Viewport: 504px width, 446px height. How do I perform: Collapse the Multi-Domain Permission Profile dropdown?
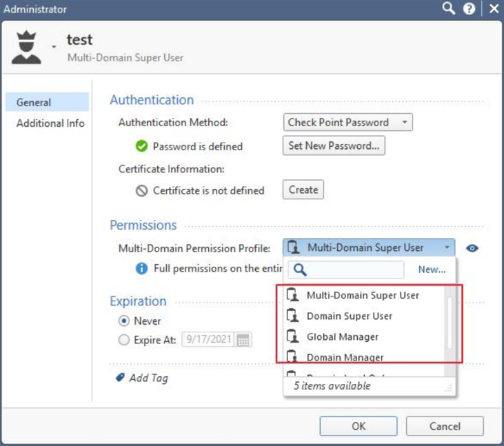[x=447, y=248]
